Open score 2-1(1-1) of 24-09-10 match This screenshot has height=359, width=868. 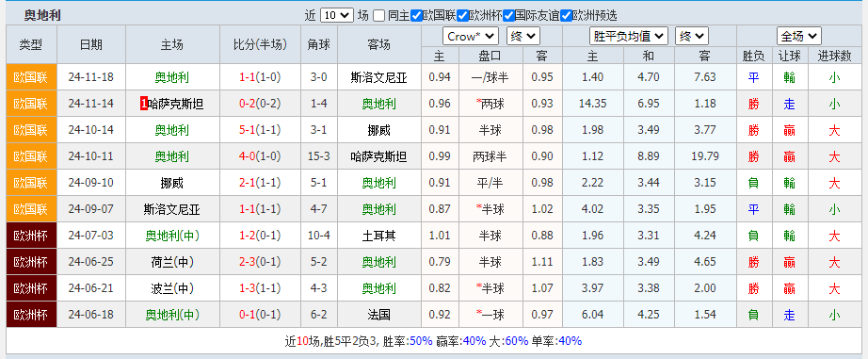coord(260,183)
